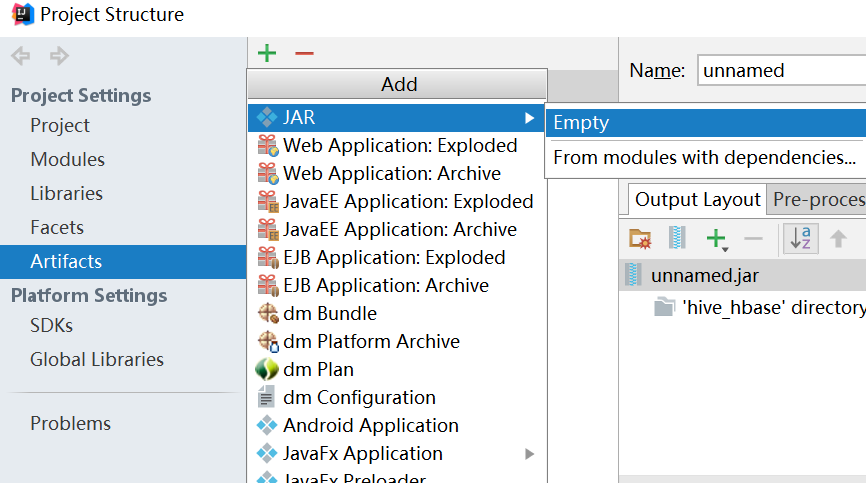Image resolution: width=866 pixels, height=483 pixels.
Task: Click the JavaEE Application: Exploded gift icon
Action: tap(268, 201)
